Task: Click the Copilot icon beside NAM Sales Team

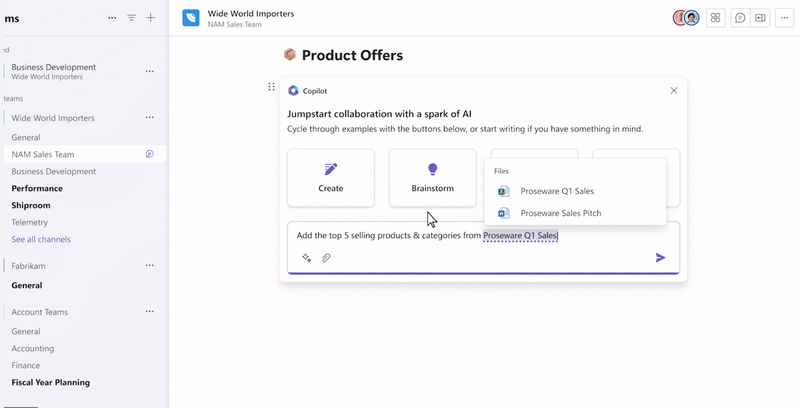Action: click(x=149, y=154)
